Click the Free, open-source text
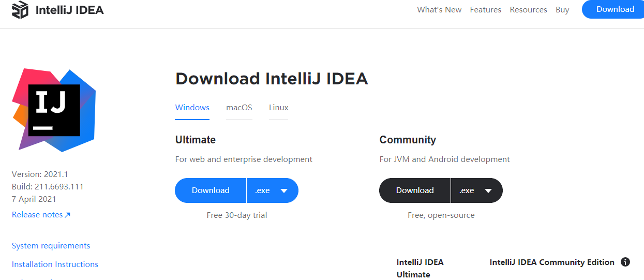644x280 pixels. 441,215
